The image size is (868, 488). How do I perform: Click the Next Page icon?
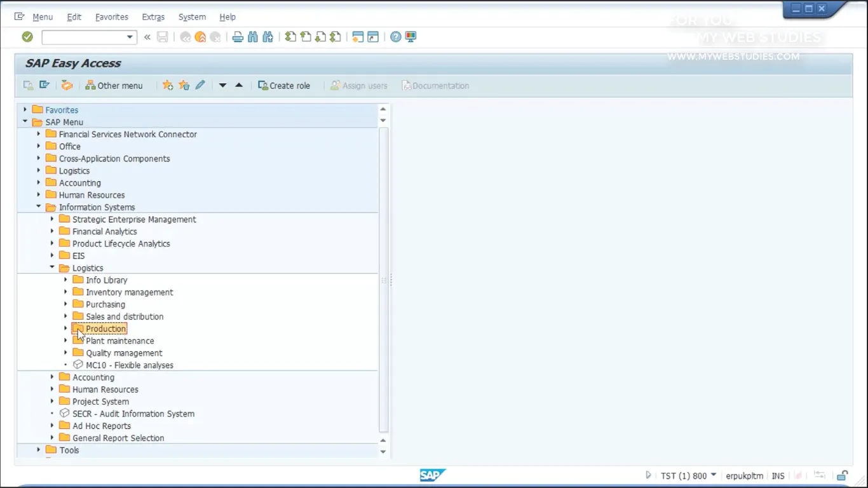[321, 37]
